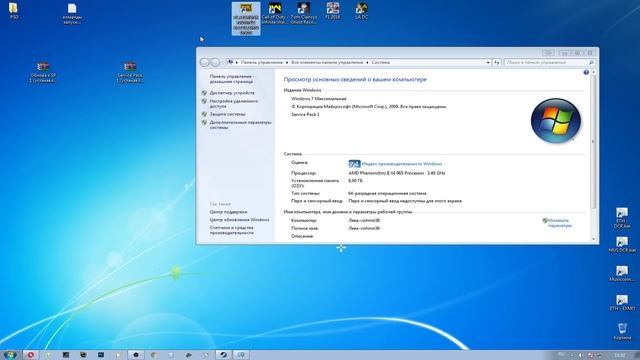Select 'Все элементы панели управления' breadcrumb
This screenshot has width=640, height=360.
(327, 62)
